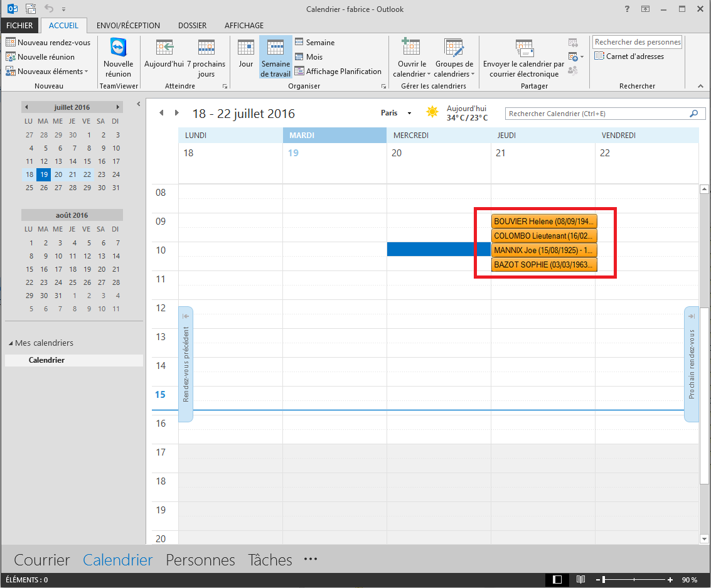The height and width of the screenshot is (588, 711).
Task: Switch to normal view in status bar
Action: [x=557, y=580]
